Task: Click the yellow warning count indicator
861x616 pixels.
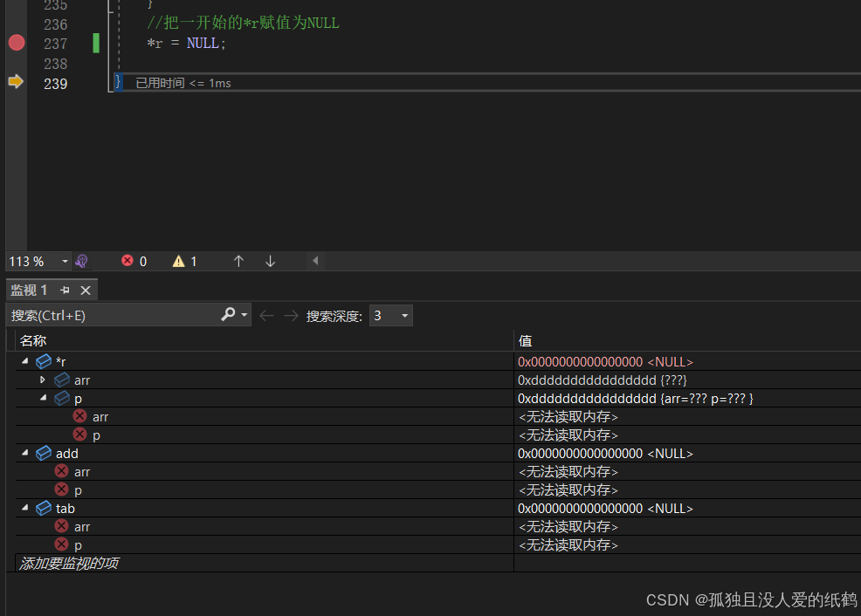Action: (185, 261)
